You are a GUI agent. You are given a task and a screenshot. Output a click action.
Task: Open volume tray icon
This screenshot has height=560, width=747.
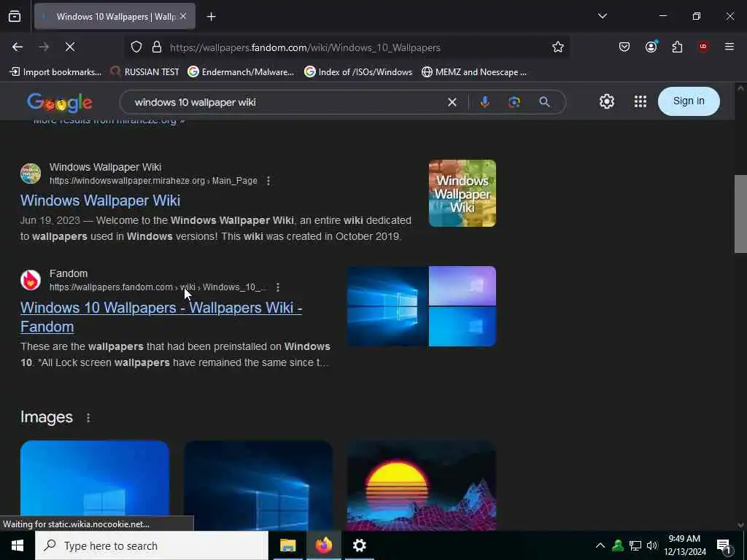pyautogui.click(x=651, y=545)
